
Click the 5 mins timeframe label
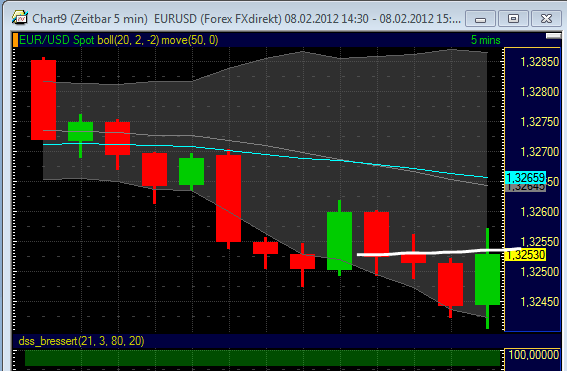pos(485,40)
